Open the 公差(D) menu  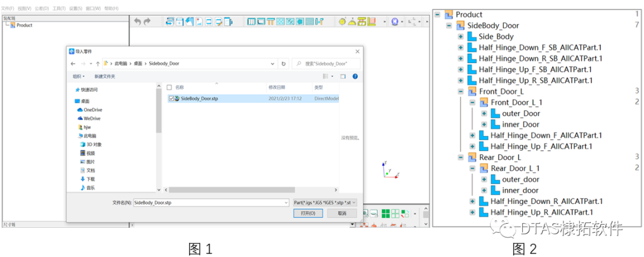click(x=42, y=8)
